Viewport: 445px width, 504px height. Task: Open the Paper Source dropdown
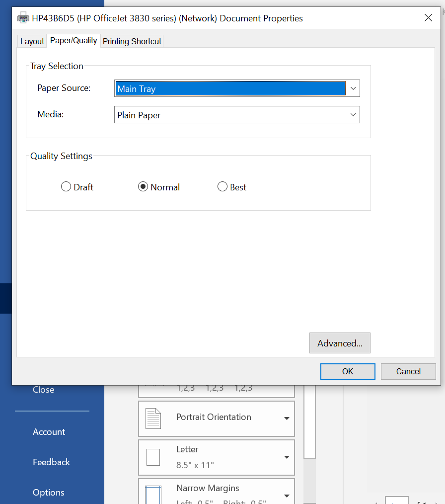[x=353, y=88]
